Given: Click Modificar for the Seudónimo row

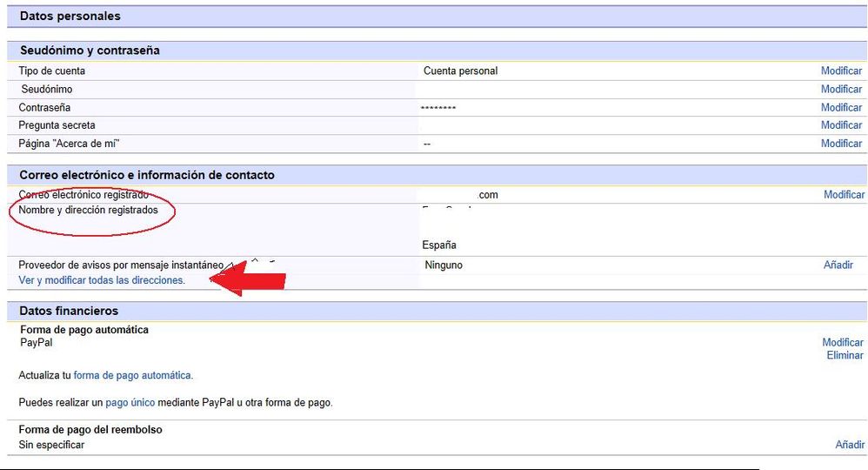Looking at the screenshot, I should pyautogui.click(x=841, y=90).
